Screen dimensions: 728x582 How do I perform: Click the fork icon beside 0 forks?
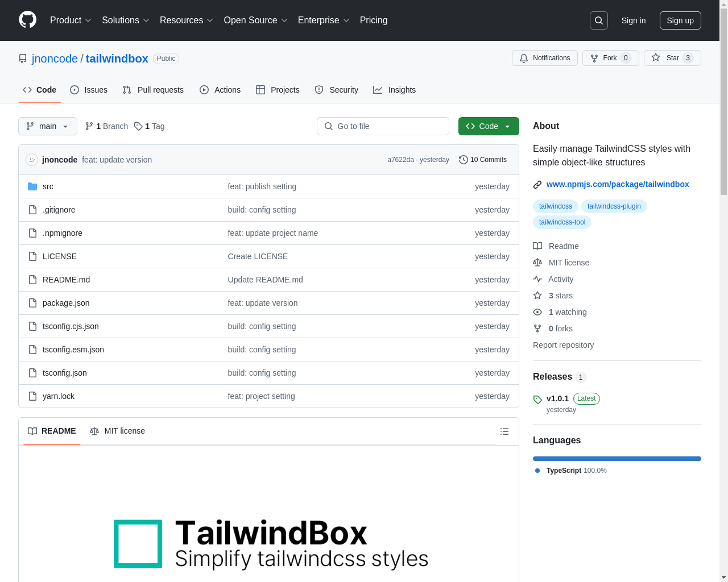pyautogui.click(x=537, y=329)
